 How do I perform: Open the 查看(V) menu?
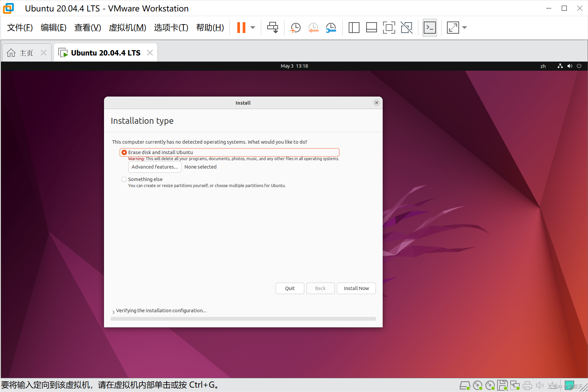pos(88,28)
